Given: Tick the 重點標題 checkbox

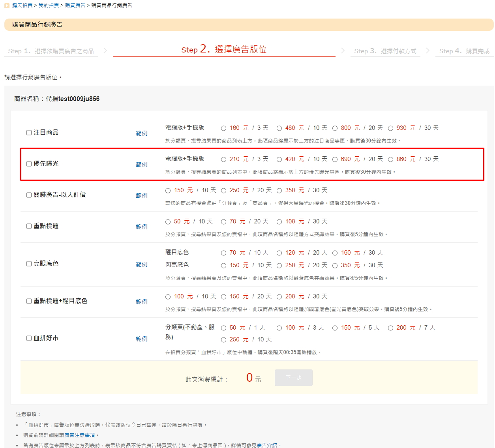Looking at the screenshot, I should click(x=29, y=226).
